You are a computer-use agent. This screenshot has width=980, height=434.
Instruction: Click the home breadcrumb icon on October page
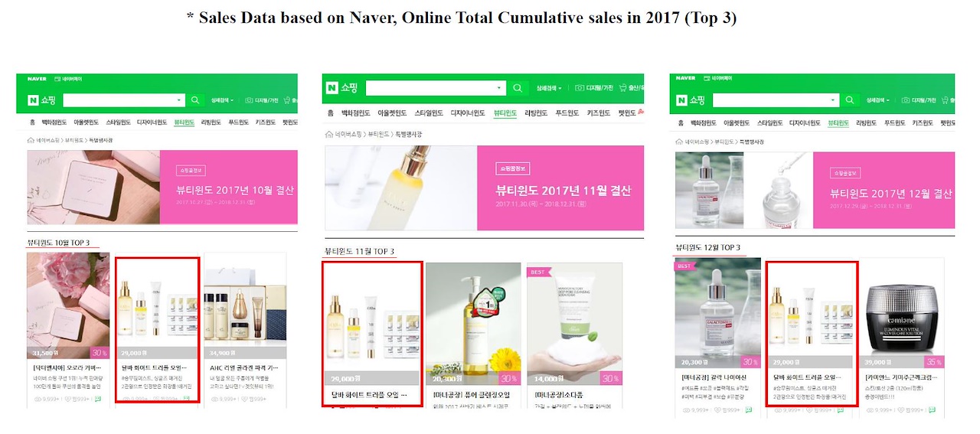tap(31, 140)
